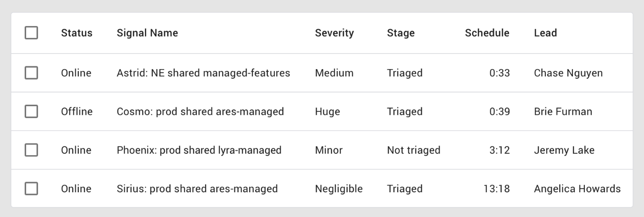Sort the table by Stage header

click(x=400, y=33)
